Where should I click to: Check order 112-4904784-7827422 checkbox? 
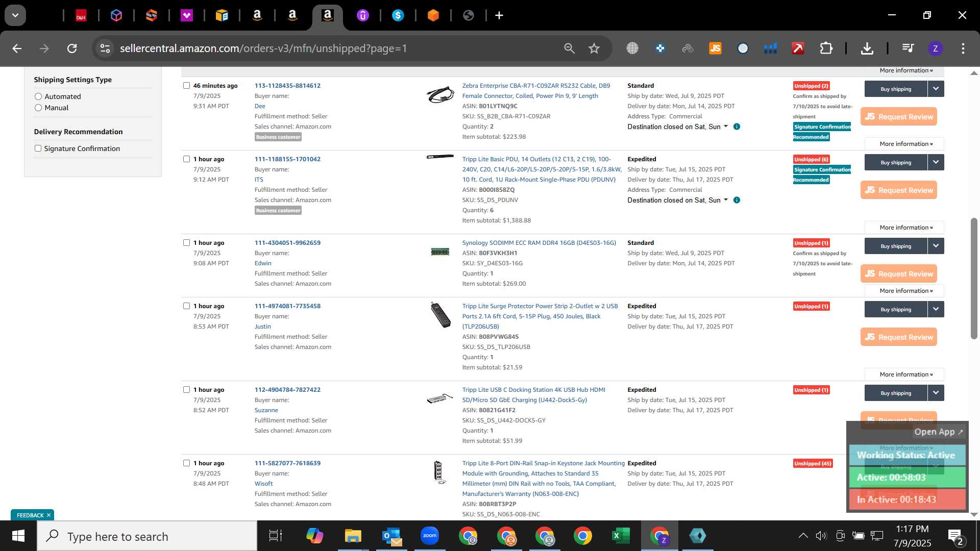tap(186, 390)
